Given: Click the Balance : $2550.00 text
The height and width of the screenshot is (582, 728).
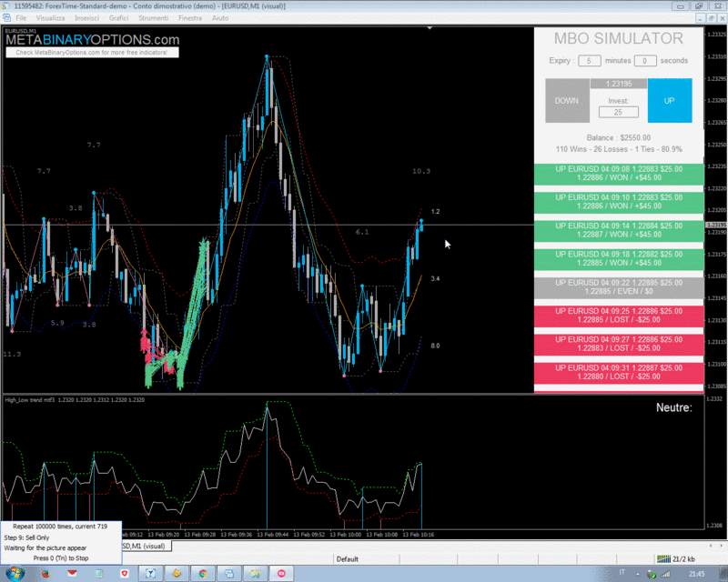Looking at the screenshot, I should click(x=619, y=138).
